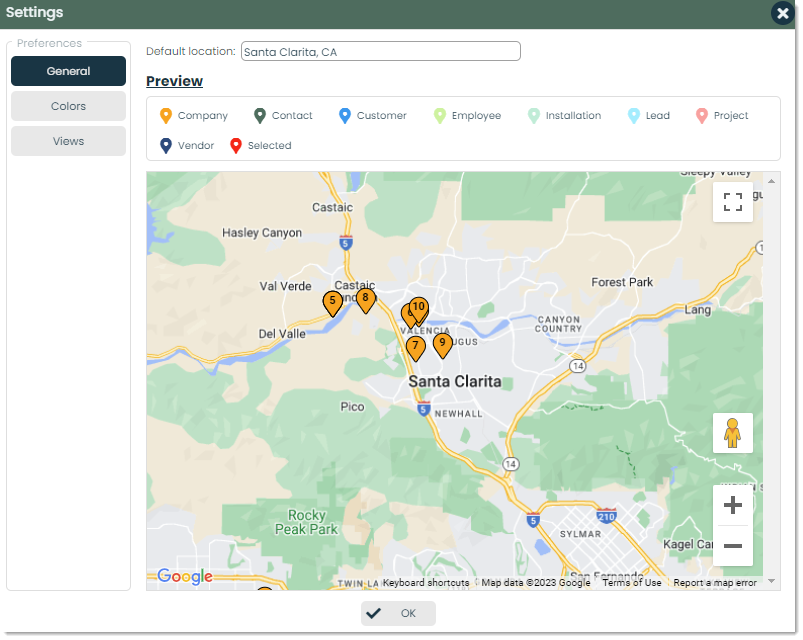The width and height of the screenshot is (803, 640).
Task: Open the Terms of Use link
Action: click(x=631, y=583)
